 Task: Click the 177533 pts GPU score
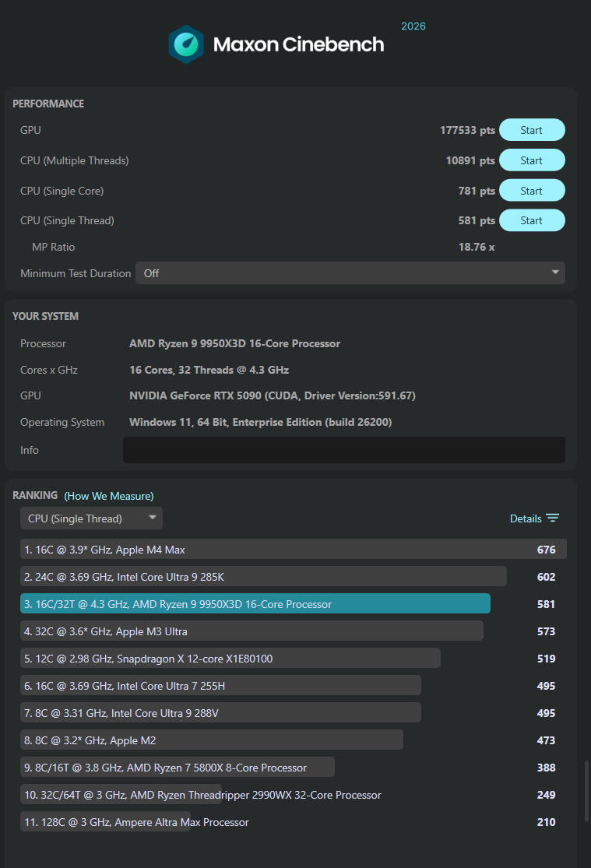[x=467, y=130]
